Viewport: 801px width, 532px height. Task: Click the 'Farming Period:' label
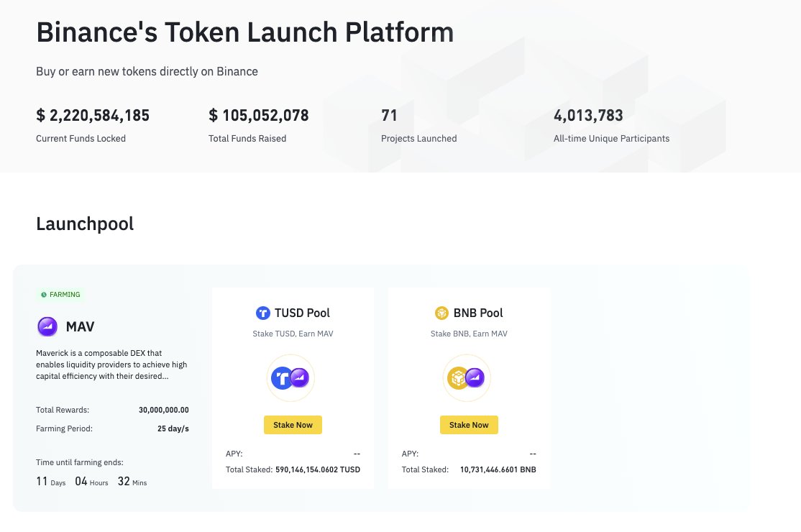(65, 429)
